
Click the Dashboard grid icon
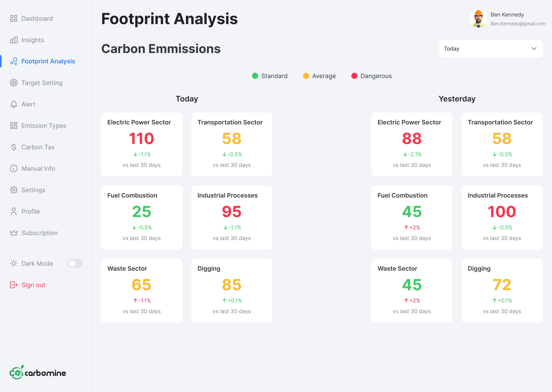click(14, 19)
